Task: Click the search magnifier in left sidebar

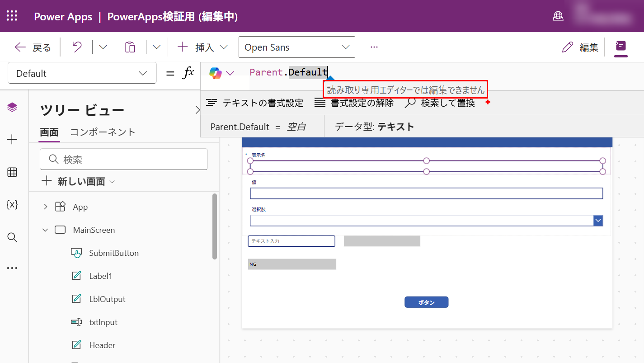Action: point(12,237)
